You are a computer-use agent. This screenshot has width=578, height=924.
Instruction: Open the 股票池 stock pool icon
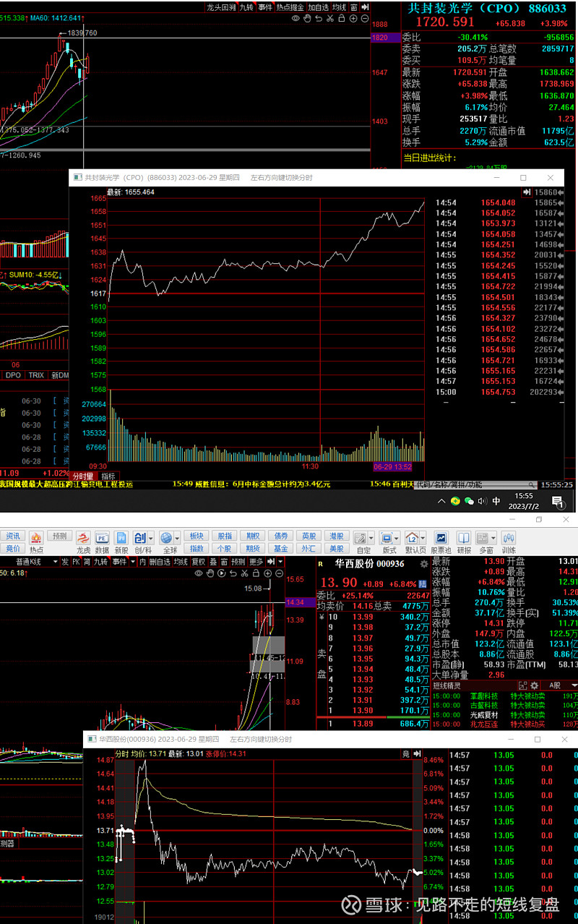(441, 538)
